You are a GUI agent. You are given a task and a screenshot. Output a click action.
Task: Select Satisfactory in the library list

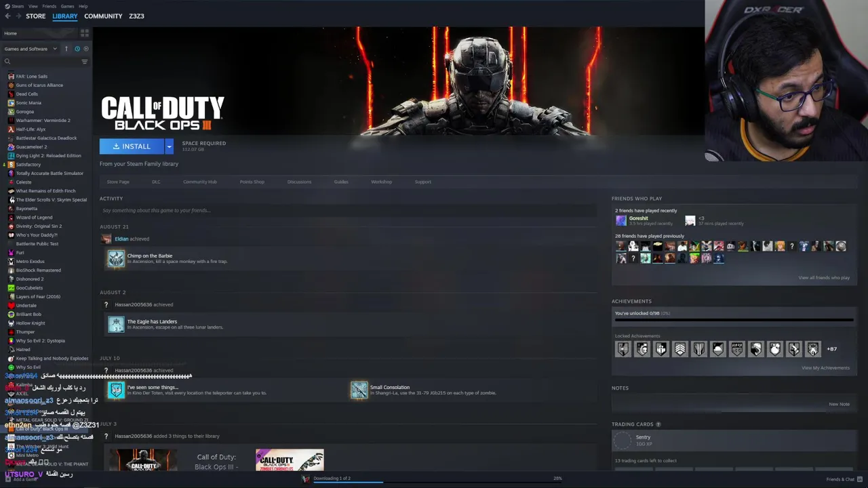click(28, 165)
